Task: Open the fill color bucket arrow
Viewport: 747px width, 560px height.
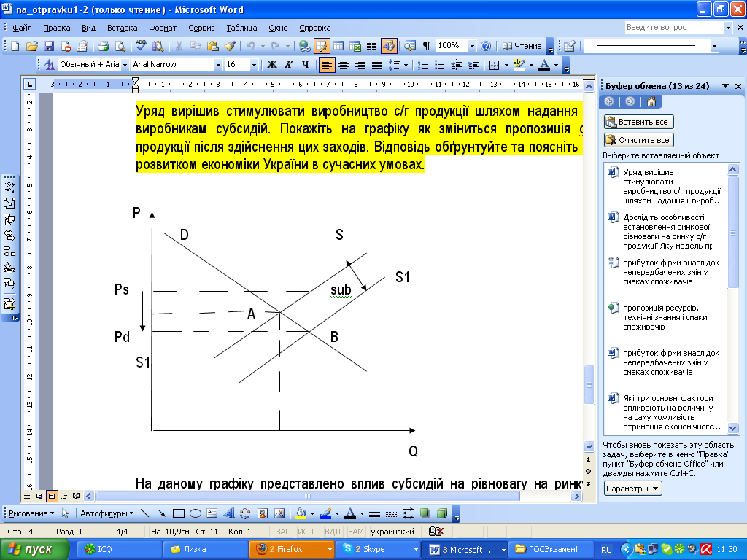Action: (x=312, y=513)
